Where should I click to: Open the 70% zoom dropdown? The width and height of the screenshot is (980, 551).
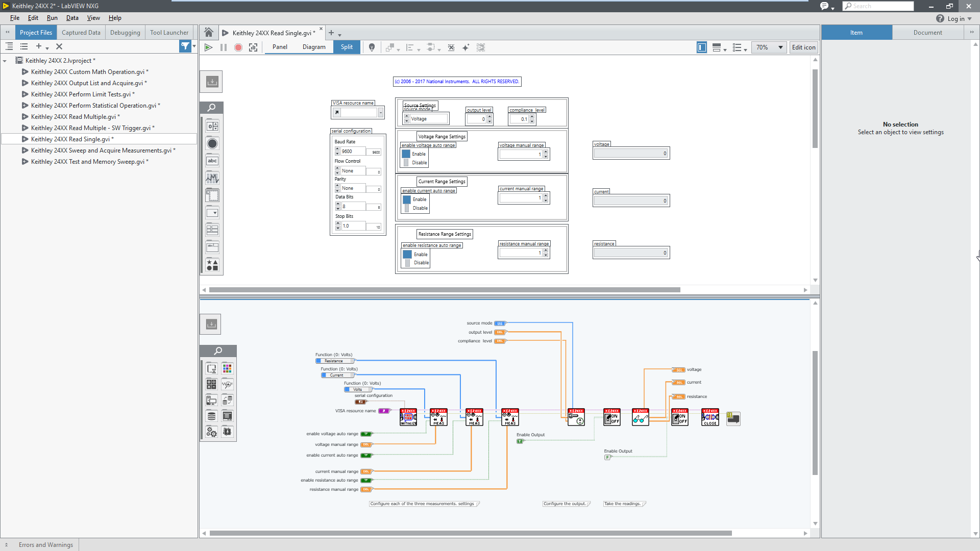(x=780, y=47)
